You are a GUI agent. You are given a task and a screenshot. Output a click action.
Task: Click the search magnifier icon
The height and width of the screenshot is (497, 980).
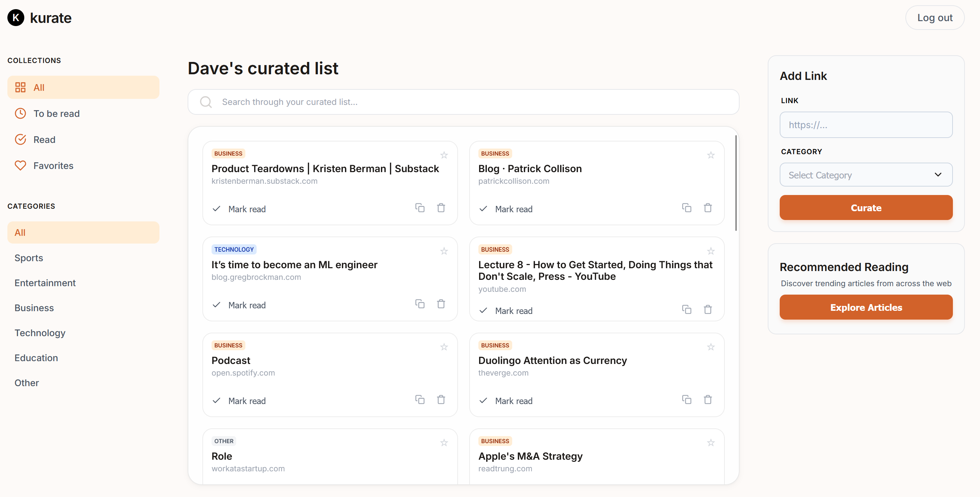(206, 102)
